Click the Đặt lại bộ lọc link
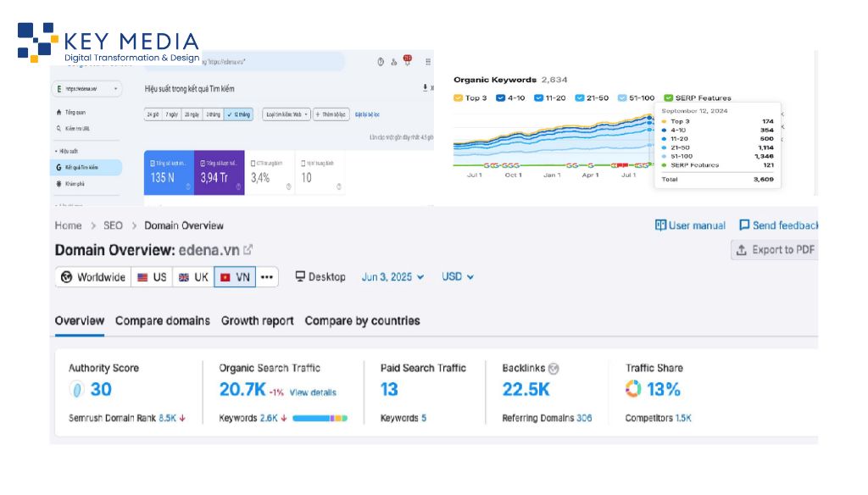Viewport: 868px width, 495px height. (367, 114)
